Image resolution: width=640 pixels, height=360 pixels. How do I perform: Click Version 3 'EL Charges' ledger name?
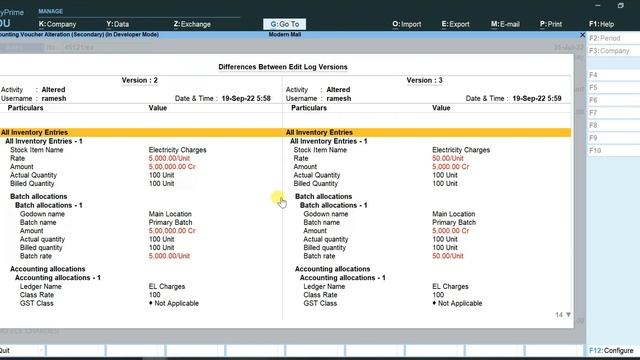[x=450, y=287]
